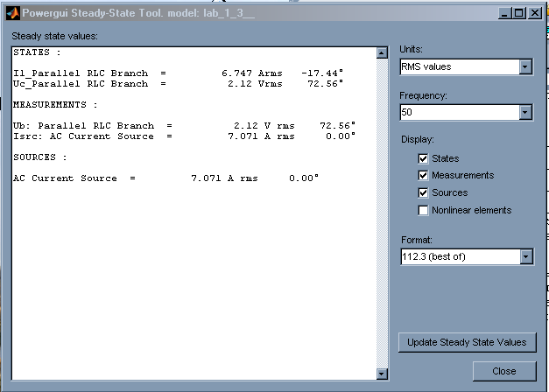Viewport: 549px width, 392px height.
Task: Uncheck the Sources checkbox
Action: pyautogui.click(x=423, y=192)
